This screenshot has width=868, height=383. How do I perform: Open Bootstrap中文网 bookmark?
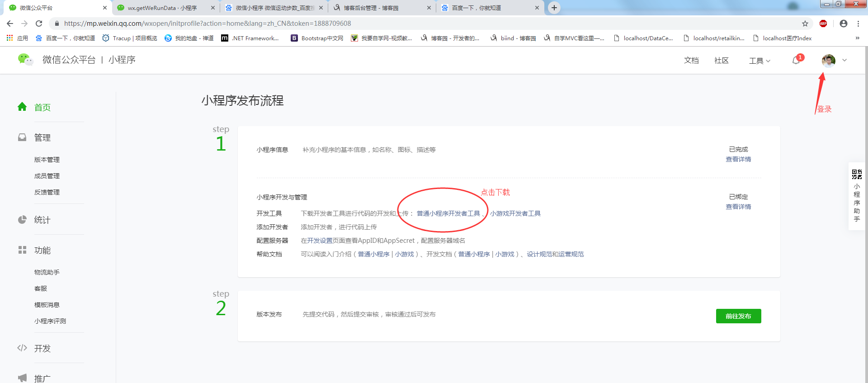317,38
